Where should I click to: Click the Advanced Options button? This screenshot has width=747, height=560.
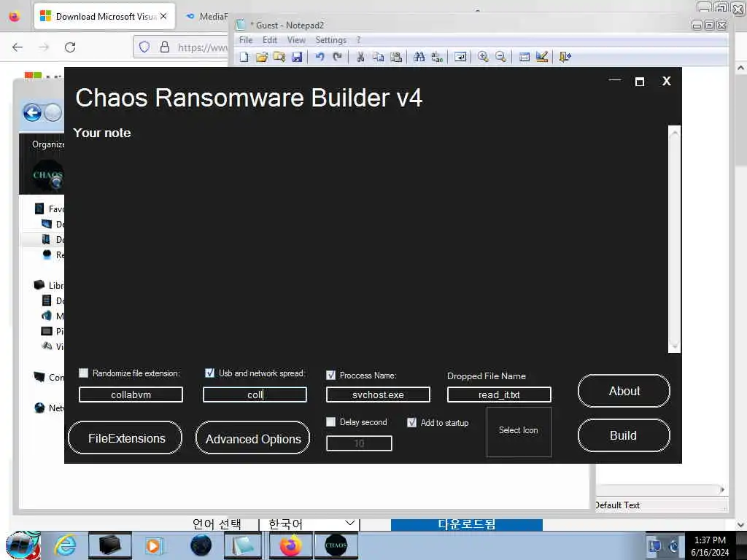coord(252,438)
